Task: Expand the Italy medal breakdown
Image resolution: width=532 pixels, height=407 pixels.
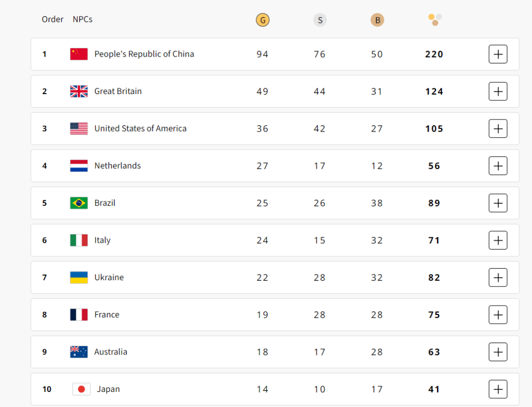Action: 498,240
